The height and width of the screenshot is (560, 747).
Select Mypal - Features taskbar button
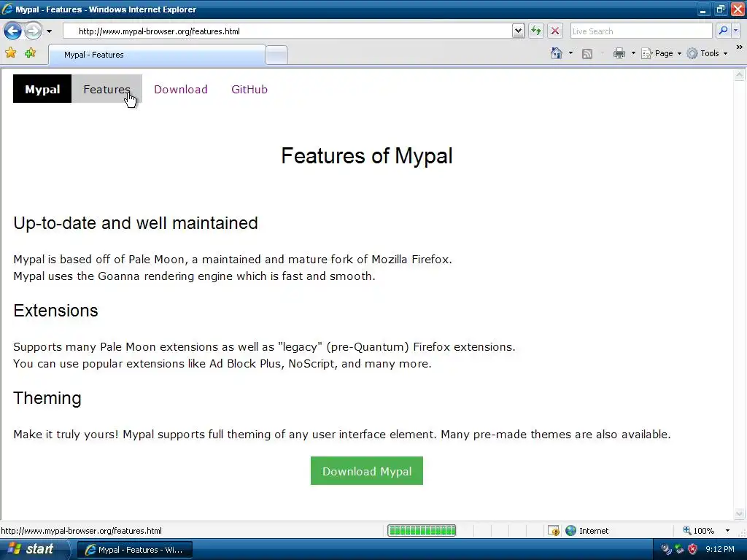click(x=135, y=550)
